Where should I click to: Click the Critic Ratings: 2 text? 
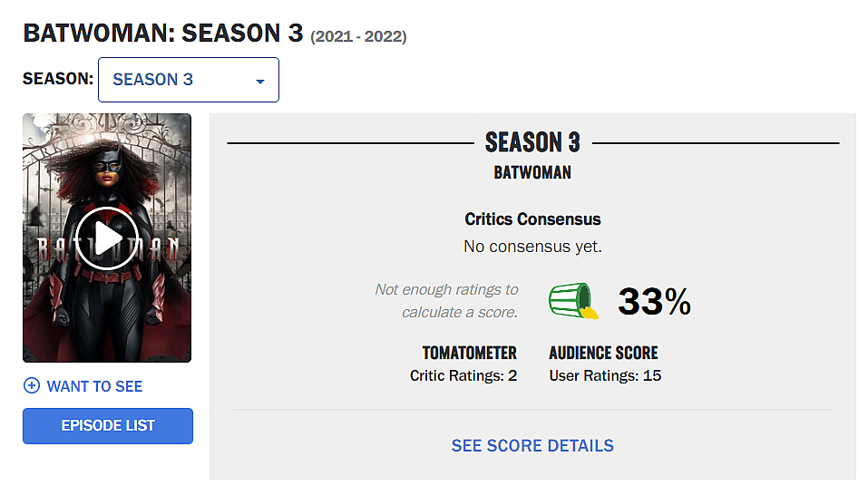point(463,375)
